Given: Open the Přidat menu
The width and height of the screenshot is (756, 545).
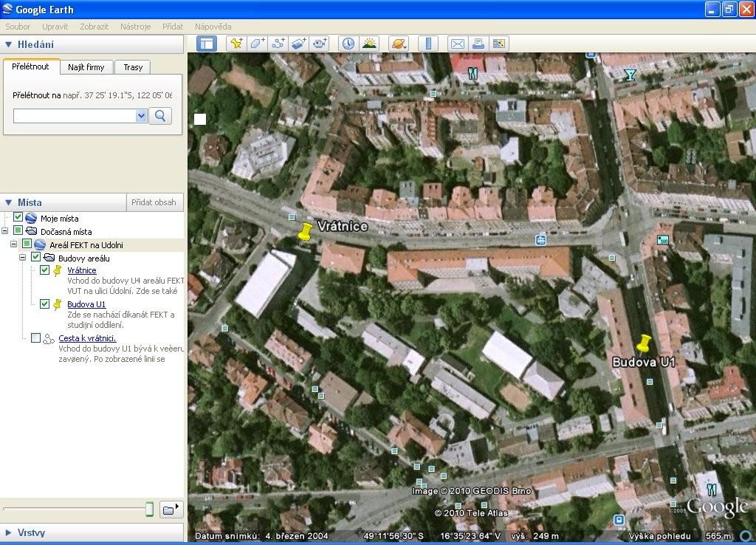Looking at the screenshot, I should click(x=173, y=27).
